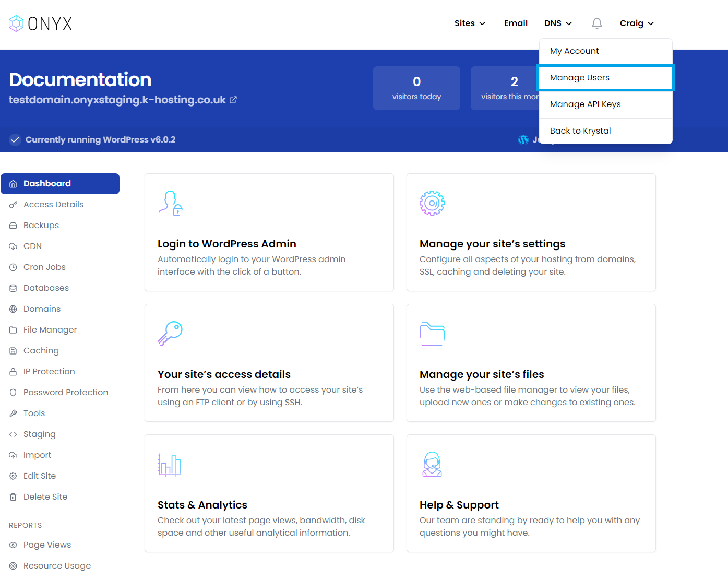Viewport: 728px width, 579px height.
Task: Collapse the Craig account dropdown
Action: 637,23
